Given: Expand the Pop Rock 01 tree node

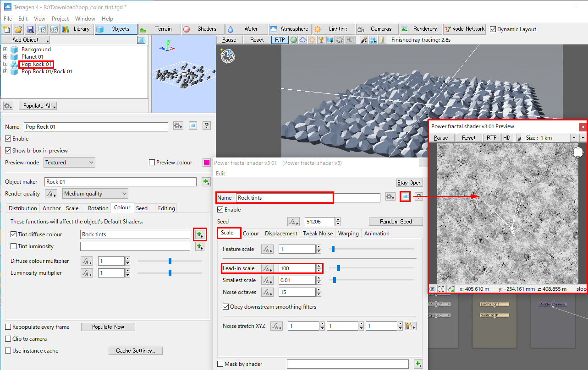Looking at the screenshot, I should (x=5, y=64).
